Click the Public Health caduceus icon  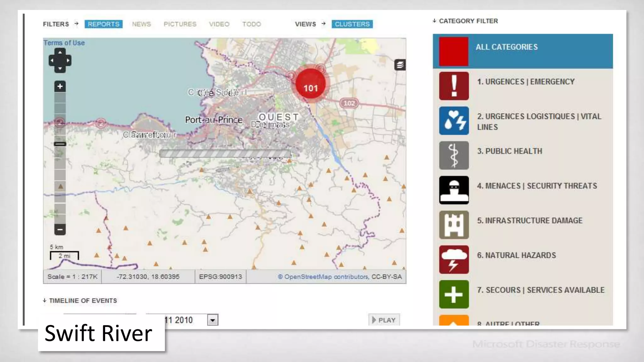454,155
